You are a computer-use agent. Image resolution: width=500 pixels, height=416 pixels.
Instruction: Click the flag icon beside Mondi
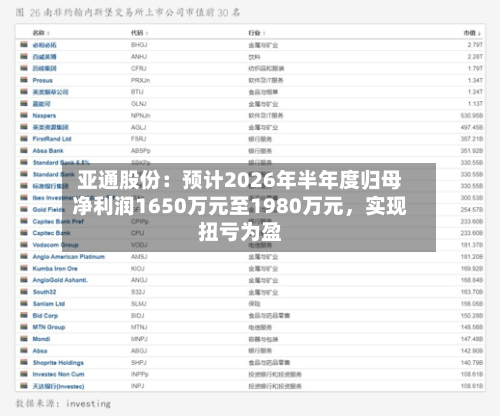pyautogui.click(x=24, y=338)
